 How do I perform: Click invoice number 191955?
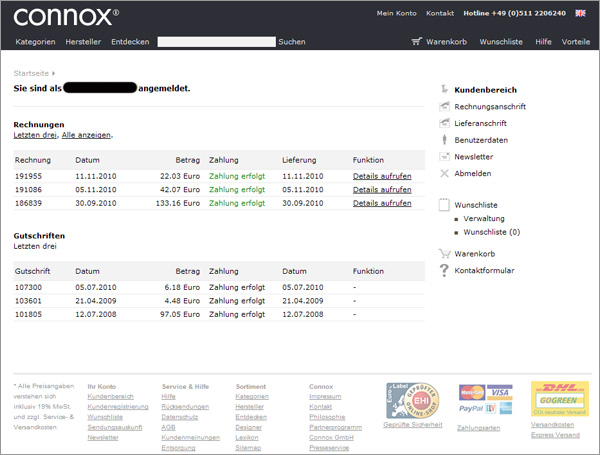(x=28, y=176)
